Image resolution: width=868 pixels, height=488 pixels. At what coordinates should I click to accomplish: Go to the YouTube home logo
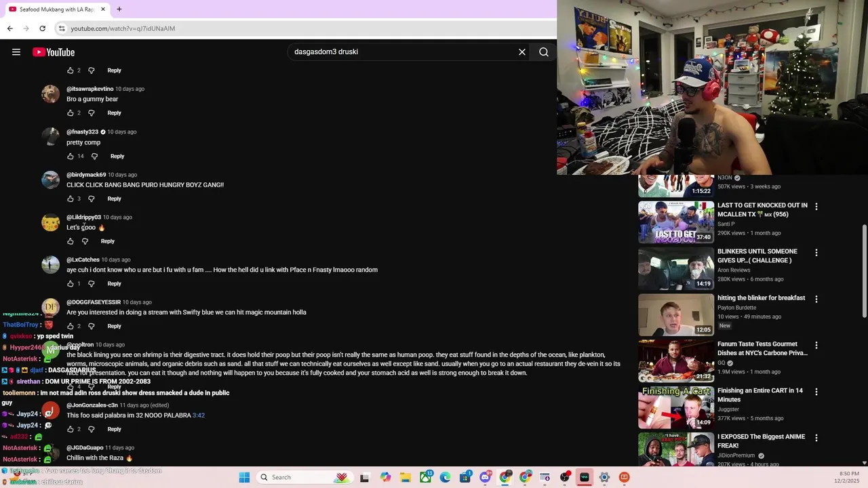click(x=54, y=52)
